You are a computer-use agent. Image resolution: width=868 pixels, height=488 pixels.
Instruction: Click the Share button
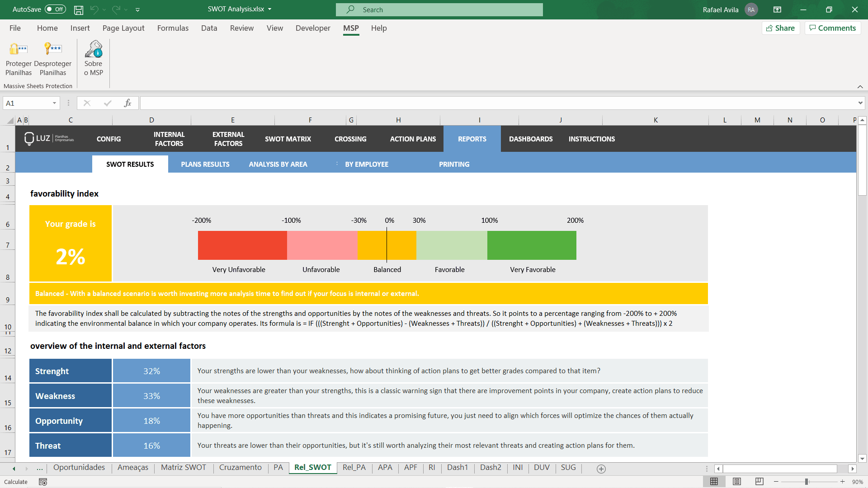(x=781, y=28)
